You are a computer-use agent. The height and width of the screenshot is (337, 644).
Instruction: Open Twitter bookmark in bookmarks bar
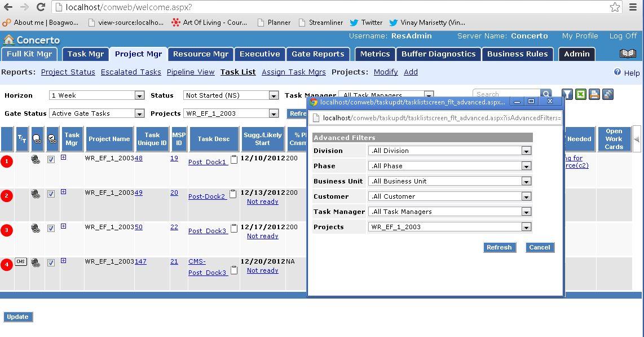click(x=367, y=23)
